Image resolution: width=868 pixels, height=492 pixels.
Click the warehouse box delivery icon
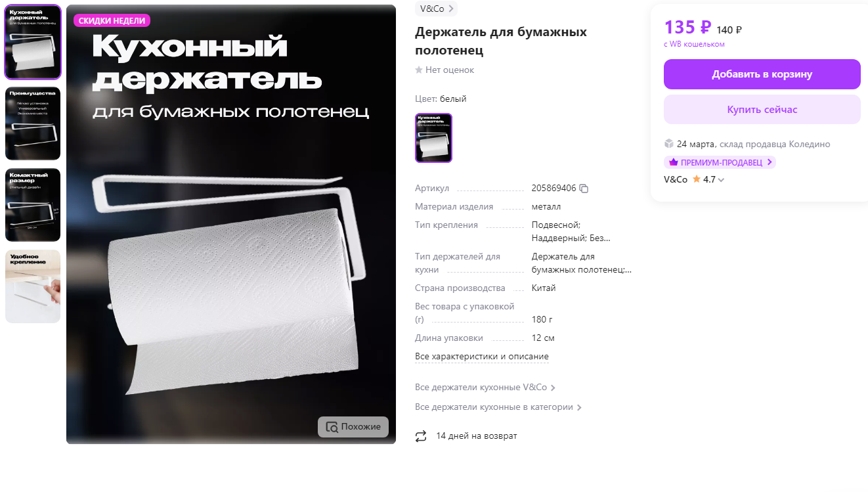669,144
